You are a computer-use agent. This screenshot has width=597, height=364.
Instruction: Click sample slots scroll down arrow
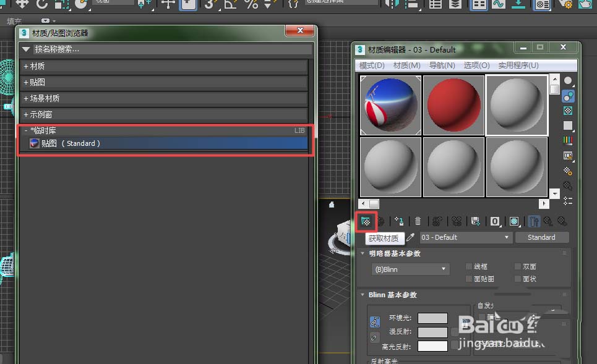click(555, 193)
